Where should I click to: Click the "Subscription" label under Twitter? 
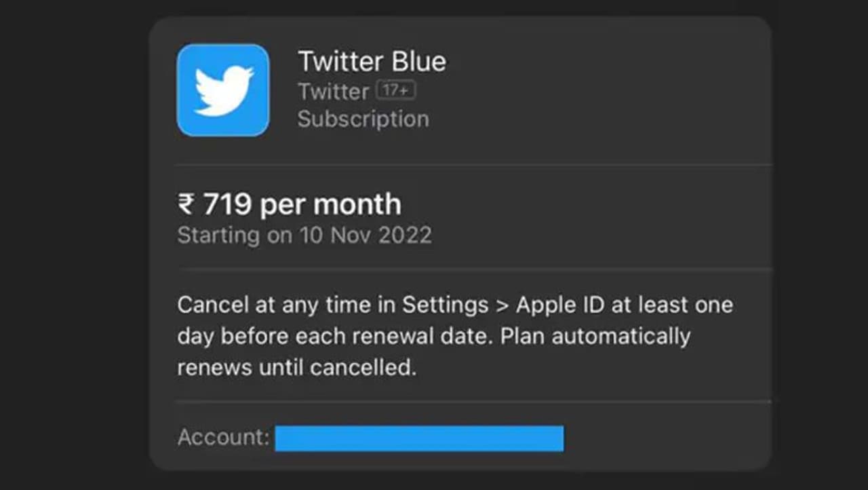click(x=363, y=119)
